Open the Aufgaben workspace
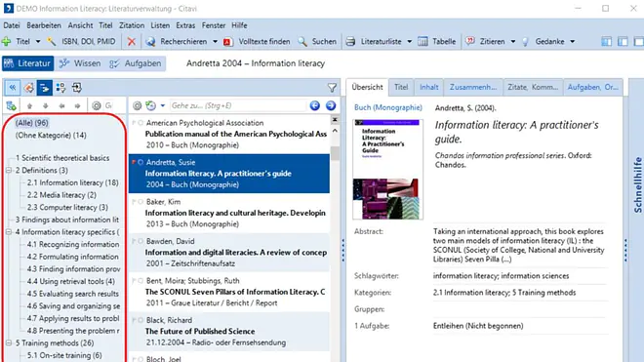The width and height of the screenshot is (644, 362). coord(136,63)
